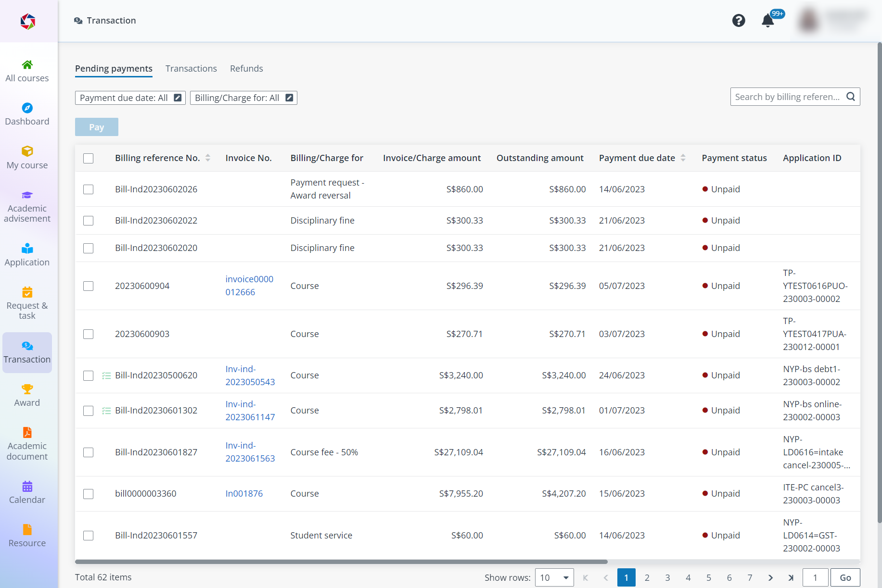Screen dimensions: 882x588
Task: Edit Payment due date filter
Action: coord(178,98)
